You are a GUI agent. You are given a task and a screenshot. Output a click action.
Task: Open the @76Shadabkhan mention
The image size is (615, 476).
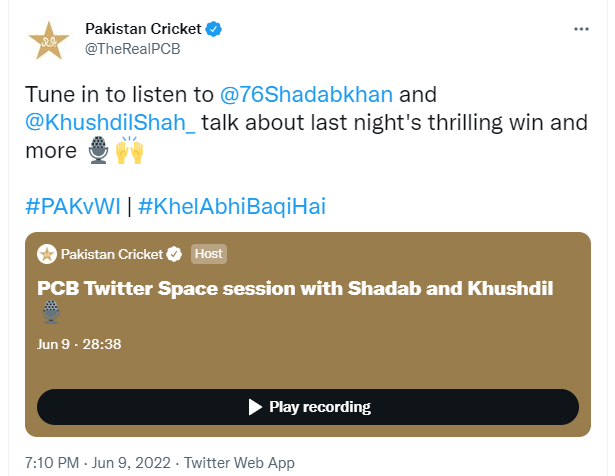(x=308, y=96)
